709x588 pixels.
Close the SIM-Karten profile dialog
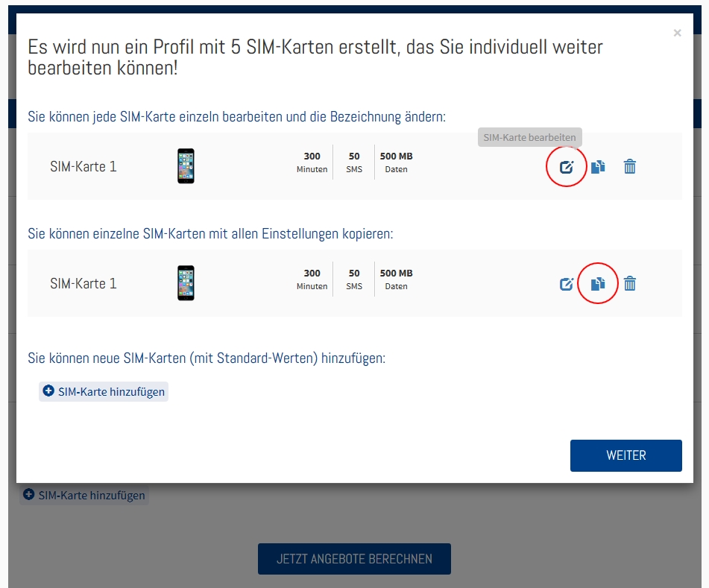tap(677, 33)
